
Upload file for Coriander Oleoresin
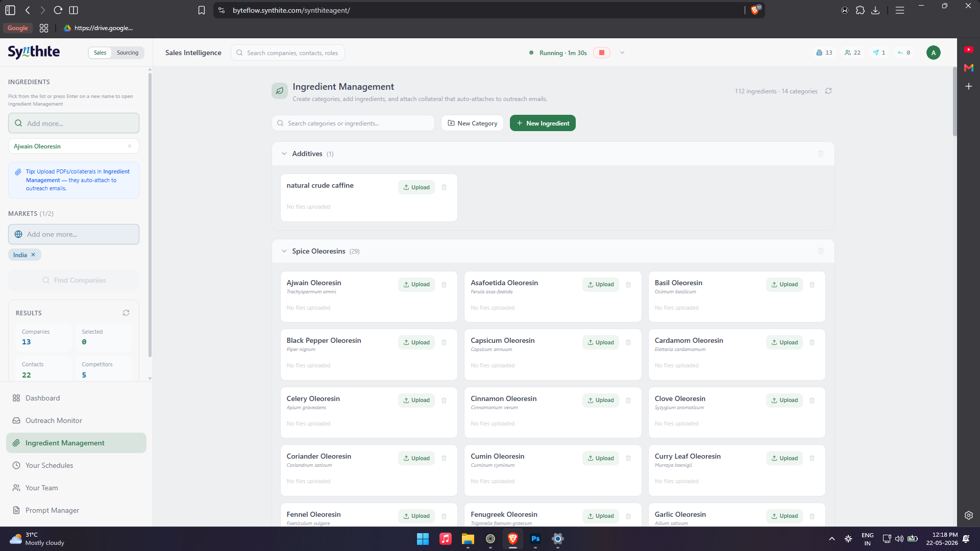coord(416,458)
